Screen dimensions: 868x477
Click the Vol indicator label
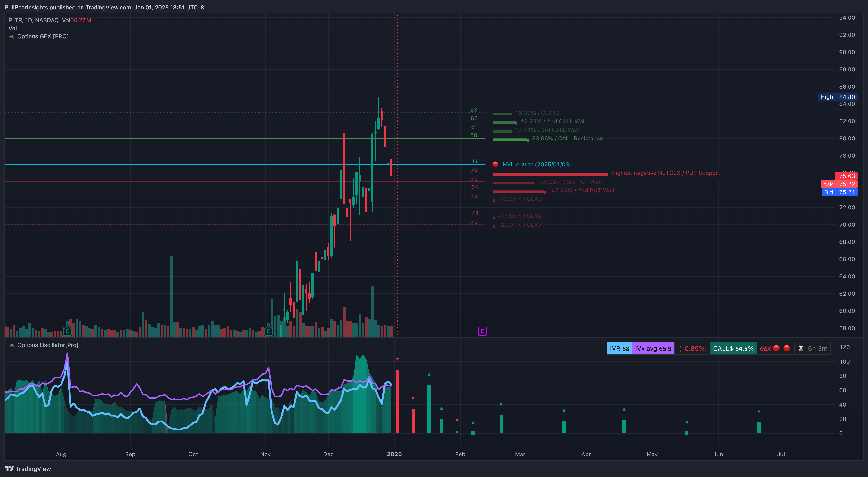click(x=13, y=28)
